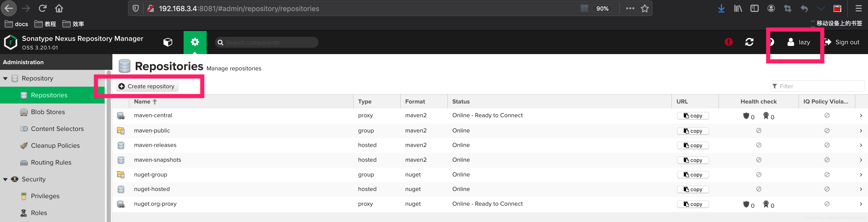Image resolution: width=868 pixels, height=222 pixels.
Task: Click maven-public group folder icon
Action: click(121, 131)
